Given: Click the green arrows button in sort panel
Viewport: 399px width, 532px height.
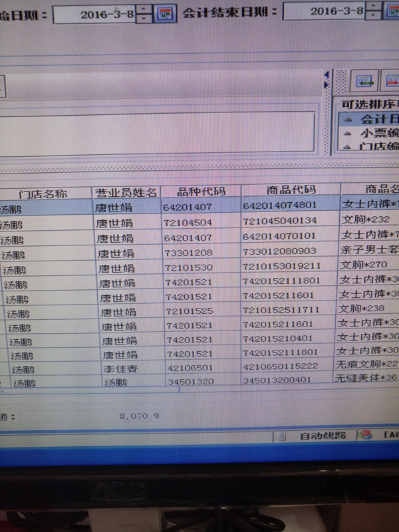Looking at the screenshot, I should [x=364, y=82].
